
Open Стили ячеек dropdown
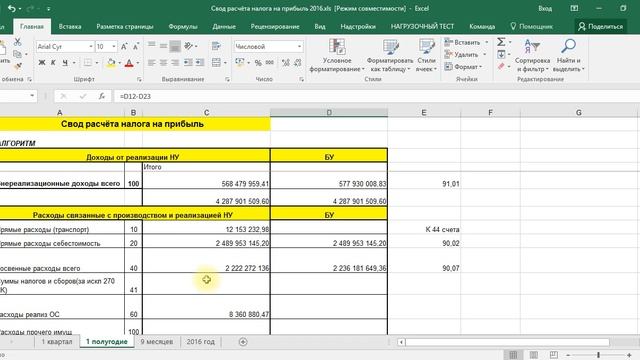(427, 56)
